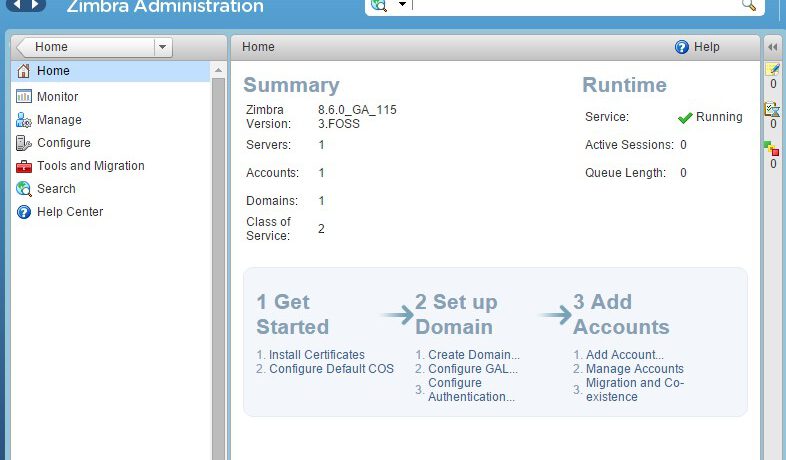Click the Servers: label
786x460 pixels.
[268, 145]
